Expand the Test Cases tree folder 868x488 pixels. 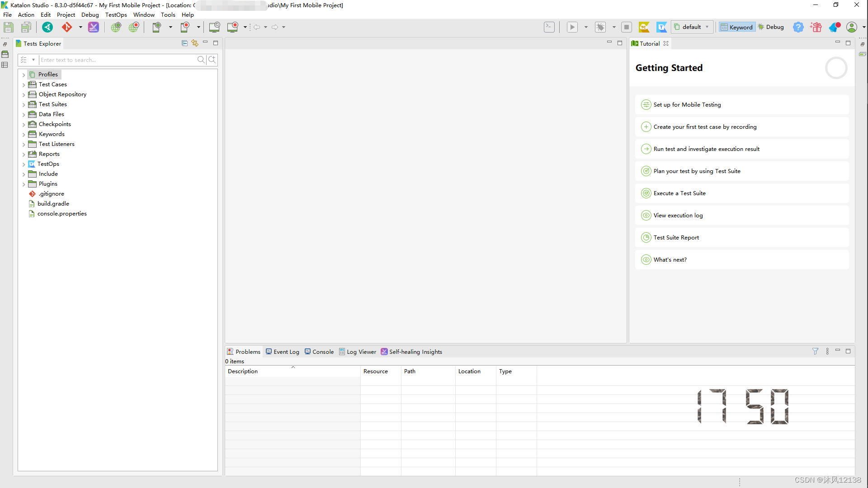(24, 84)
